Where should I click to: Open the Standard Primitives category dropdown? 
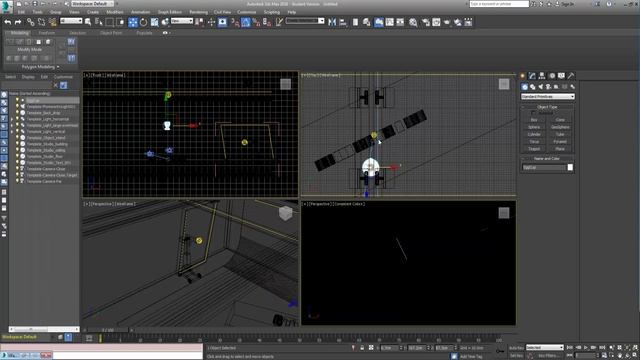click(x=547, y=97)
